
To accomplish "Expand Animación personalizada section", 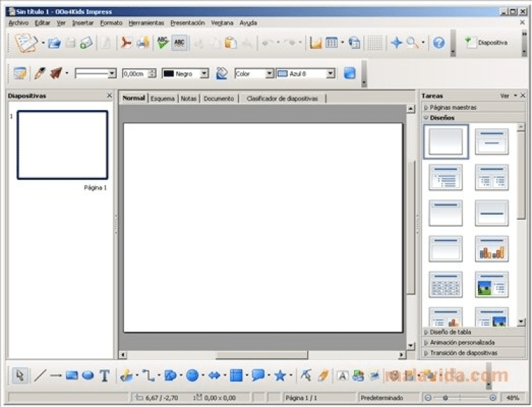I will [474, 342].
